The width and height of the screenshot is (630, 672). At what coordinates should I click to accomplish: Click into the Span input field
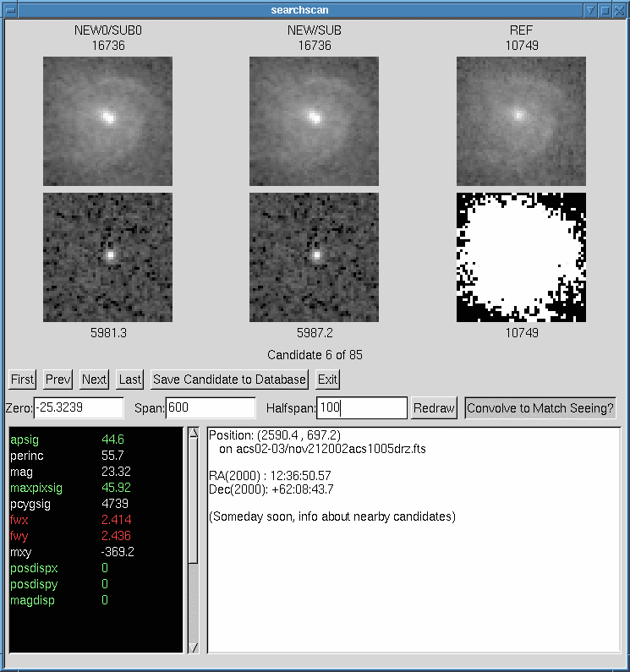(x=211, y=408)
